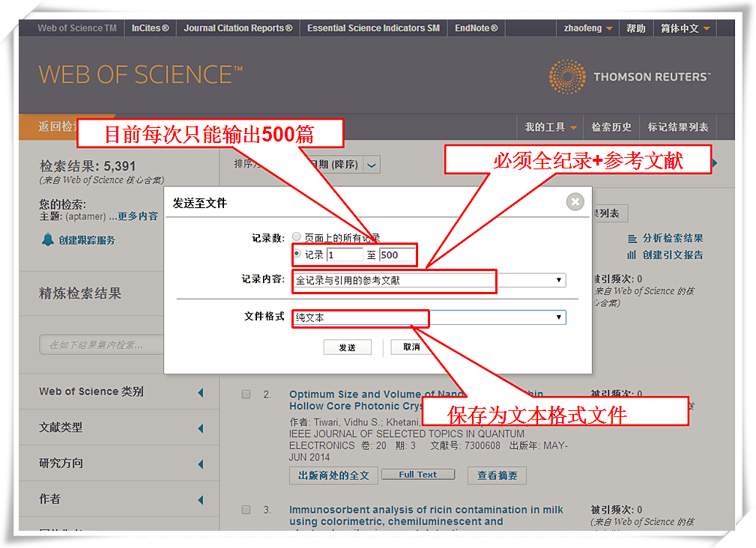Select the 记录 range radio button

pyautogui.click(x=297, y=253)
